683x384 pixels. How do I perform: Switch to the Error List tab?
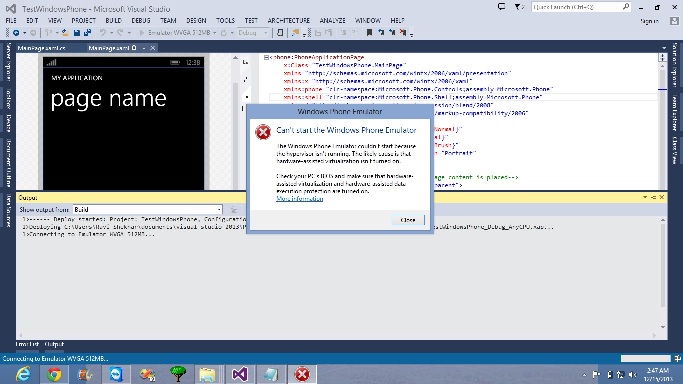coord(27,344)
